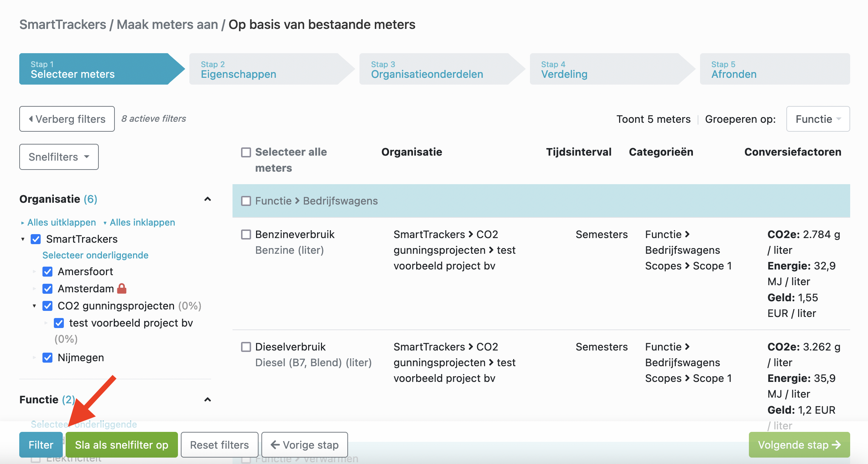
Task: Uncheck the SmartTrackers organisation checkbox
Action: 36,239
